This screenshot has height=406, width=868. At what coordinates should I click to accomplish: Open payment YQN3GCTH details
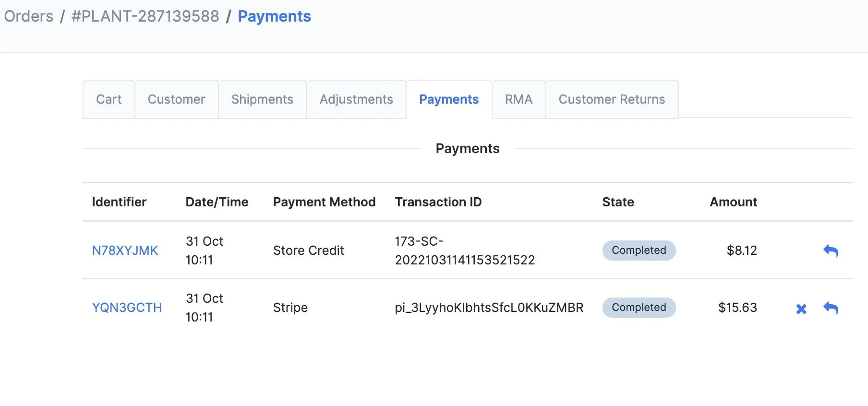[127, 308]
